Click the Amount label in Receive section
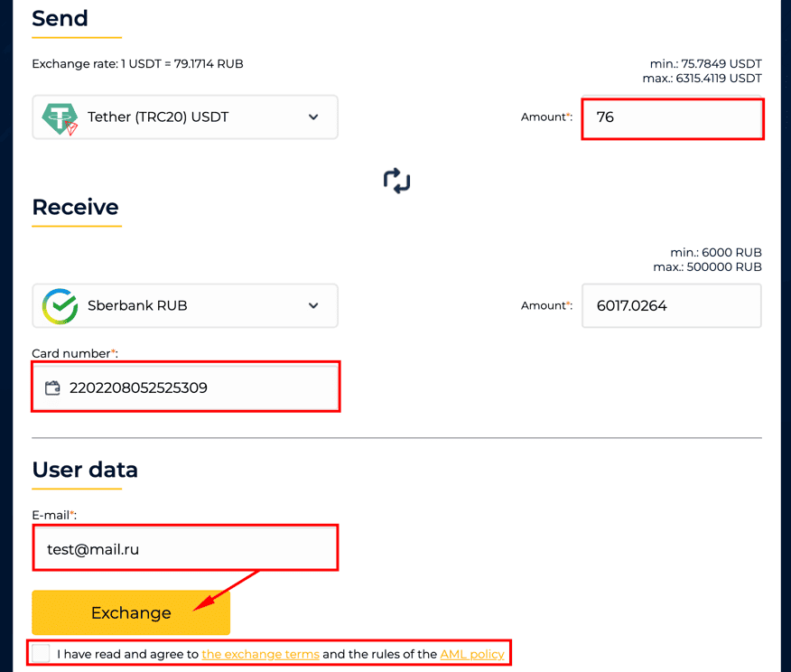 point(546,305)
